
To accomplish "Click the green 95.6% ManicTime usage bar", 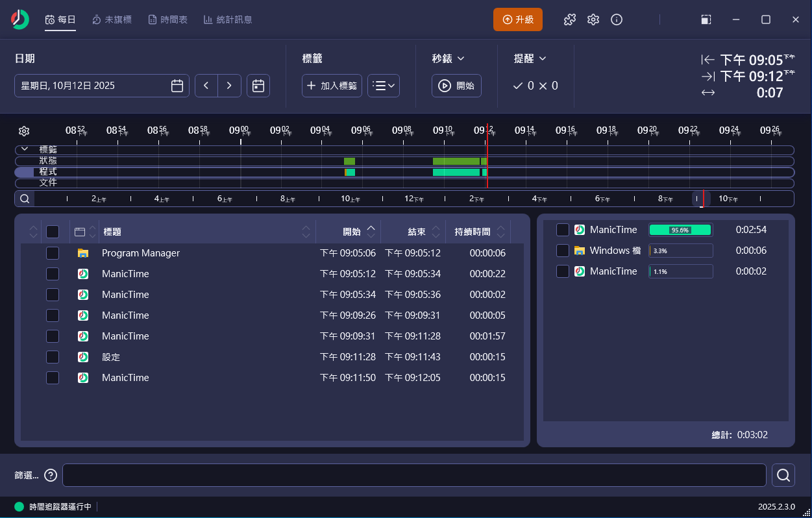I will (x=680, y=230).
